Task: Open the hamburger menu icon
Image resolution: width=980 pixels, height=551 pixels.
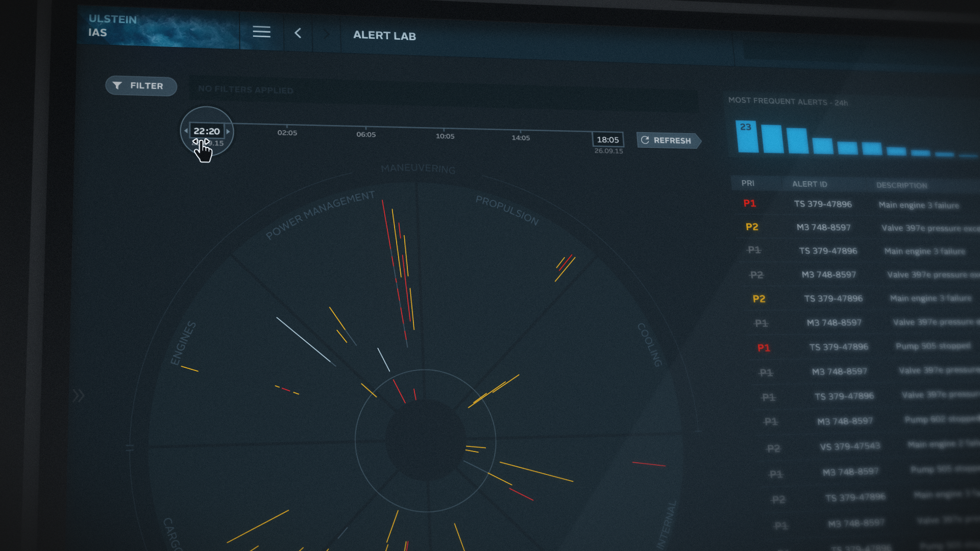Action: point(261,32)
